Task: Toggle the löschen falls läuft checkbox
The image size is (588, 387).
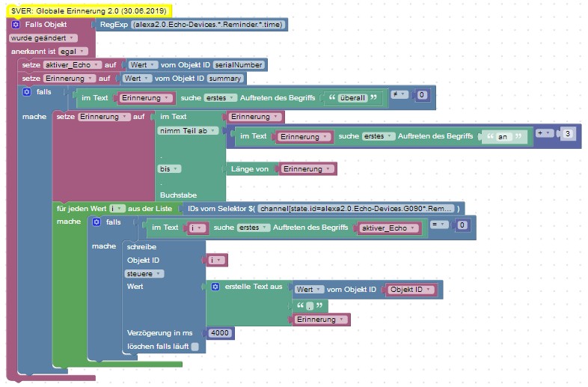Action: [195, 347]
